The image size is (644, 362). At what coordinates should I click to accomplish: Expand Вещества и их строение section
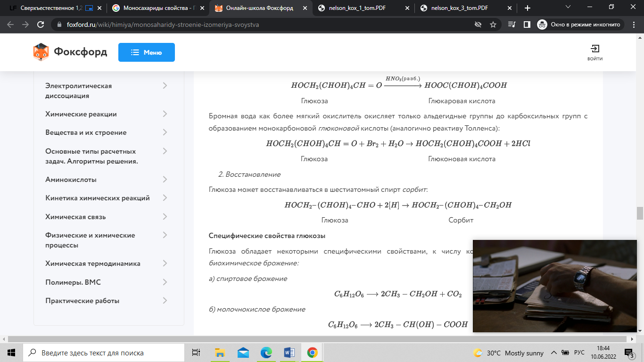[165, 132]
